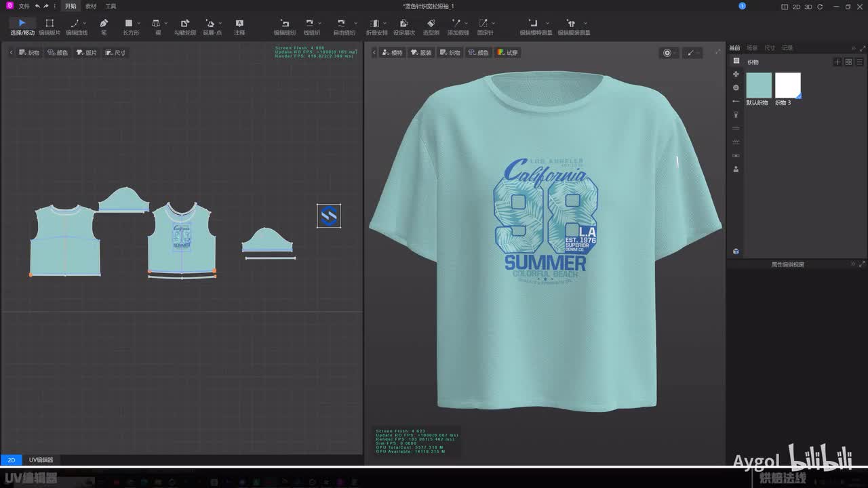Open the 编辑曲线 tool dropdown arrow
The width and height of the screenshot is (868, 488).
(84, 24)
